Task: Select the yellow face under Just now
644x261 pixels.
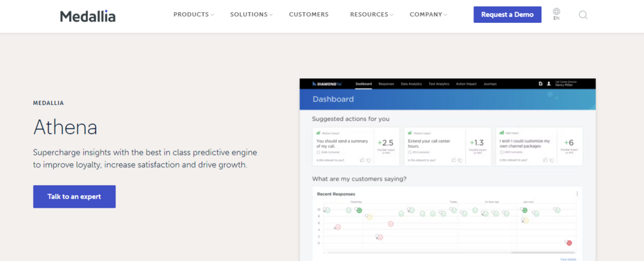Action: tap(526, 221)
